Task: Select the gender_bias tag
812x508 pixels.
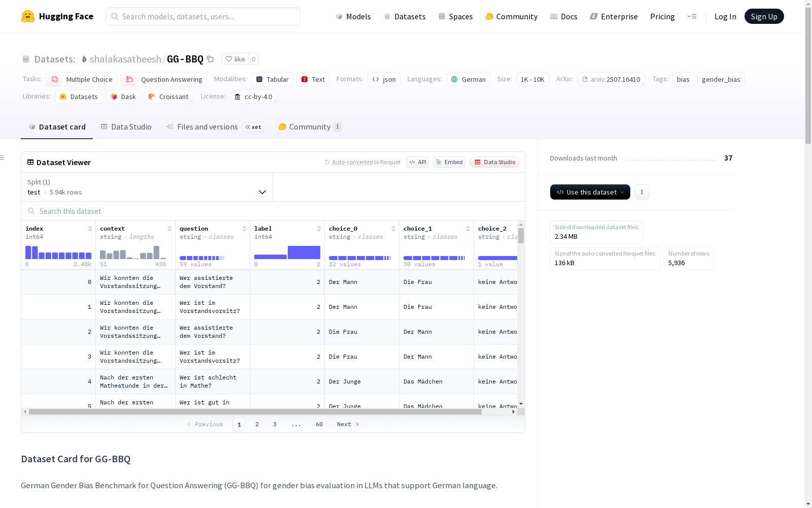Action: [721, 79]
